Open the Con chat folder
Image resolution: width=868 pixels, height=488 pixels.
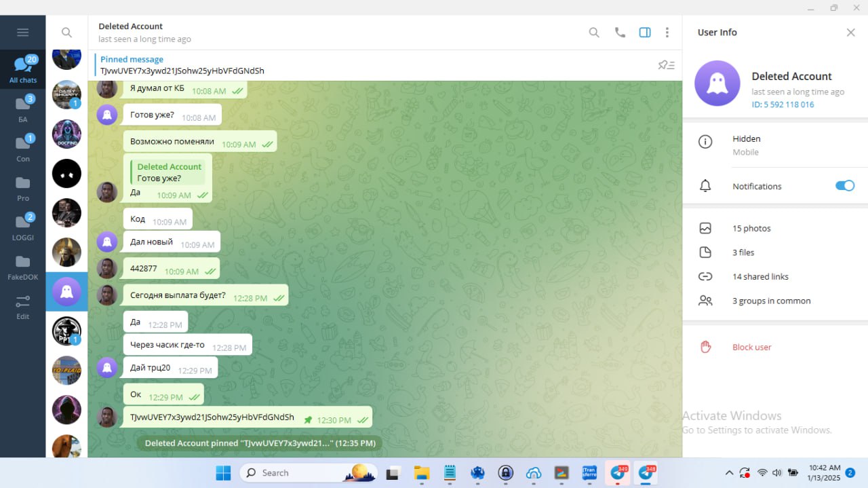23,148
